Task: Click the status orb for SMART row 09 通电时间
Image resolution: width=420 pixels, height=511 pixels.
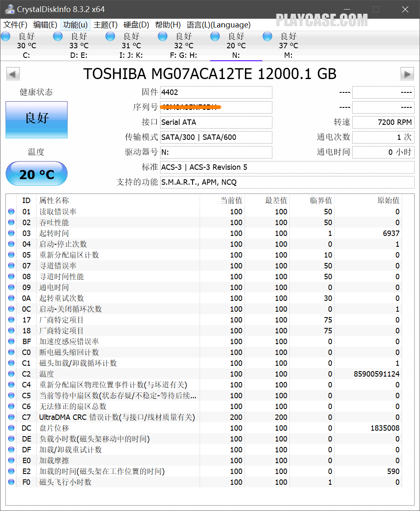Action: click(x=11, y=288)
